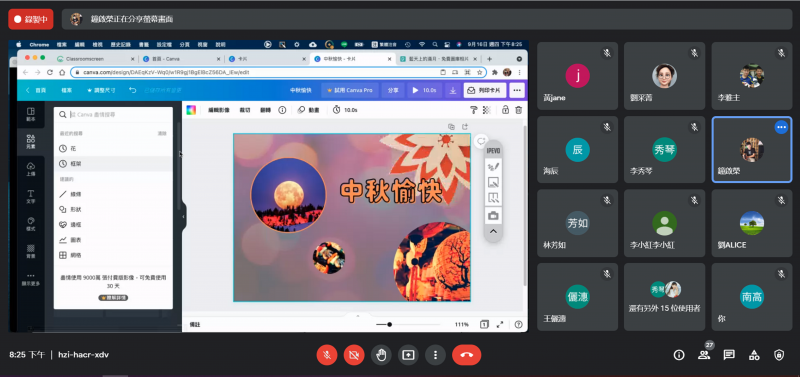Screen dimensions: 800x377
Task: Click the Canva download arrow icon
Action: pyautogui.click(x=453, y=90)
